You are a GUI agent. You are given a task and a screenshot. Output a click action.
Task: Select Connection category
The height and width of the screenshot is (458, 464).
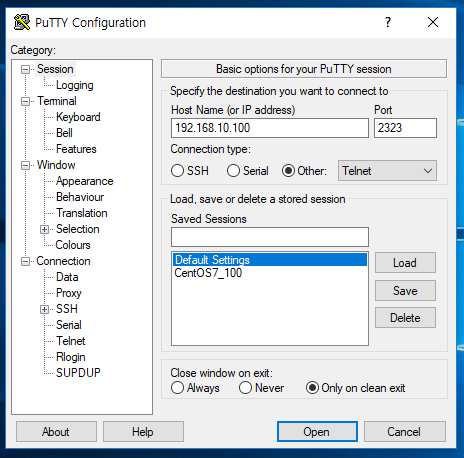click(63, 261)
